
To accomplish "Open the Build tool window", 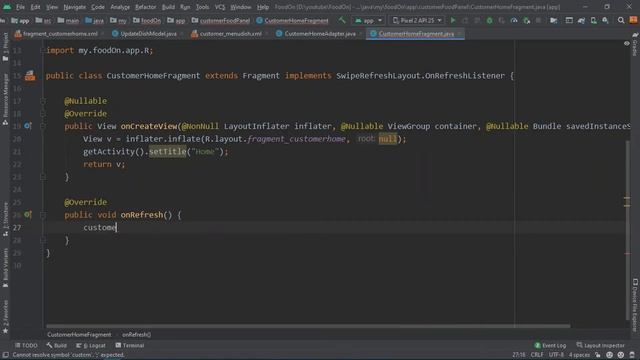I will (x=57, y=345).
